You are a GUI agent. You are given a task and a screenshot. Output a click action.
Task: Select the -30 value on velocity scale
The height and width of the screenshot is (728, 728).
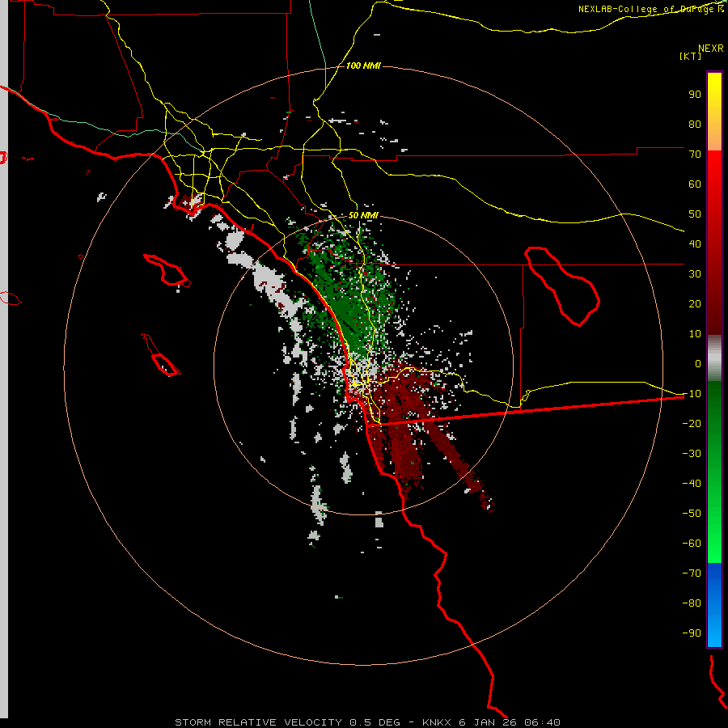pos(692,454)
